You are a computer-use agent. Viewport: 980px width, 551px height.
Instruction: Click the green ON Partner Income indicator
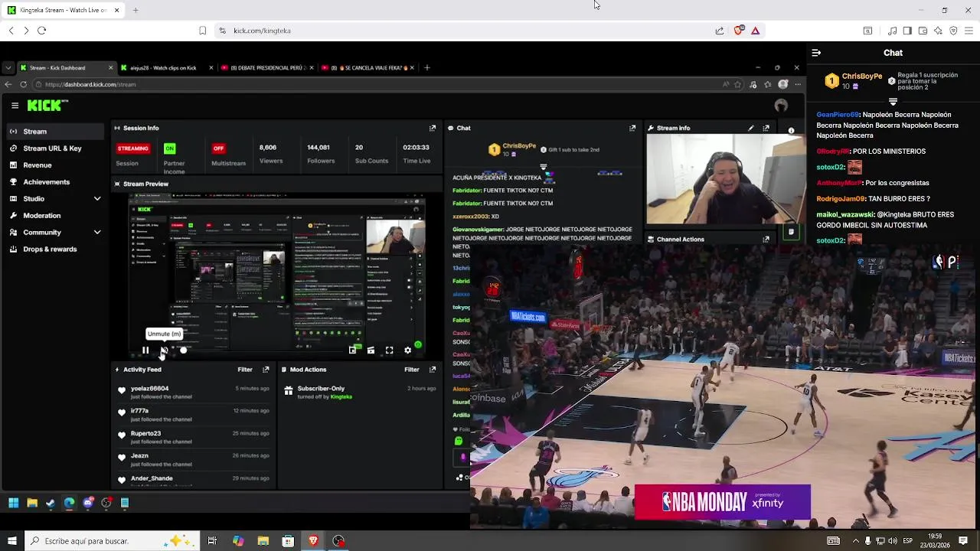coord(170,148)
